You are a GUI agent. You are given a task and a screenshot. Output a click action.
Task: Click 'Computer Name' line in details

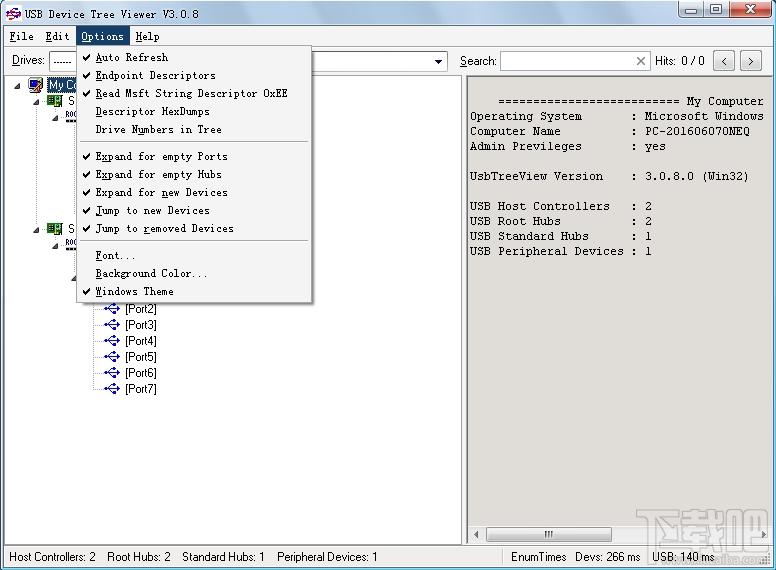click(x=610, y=131)
